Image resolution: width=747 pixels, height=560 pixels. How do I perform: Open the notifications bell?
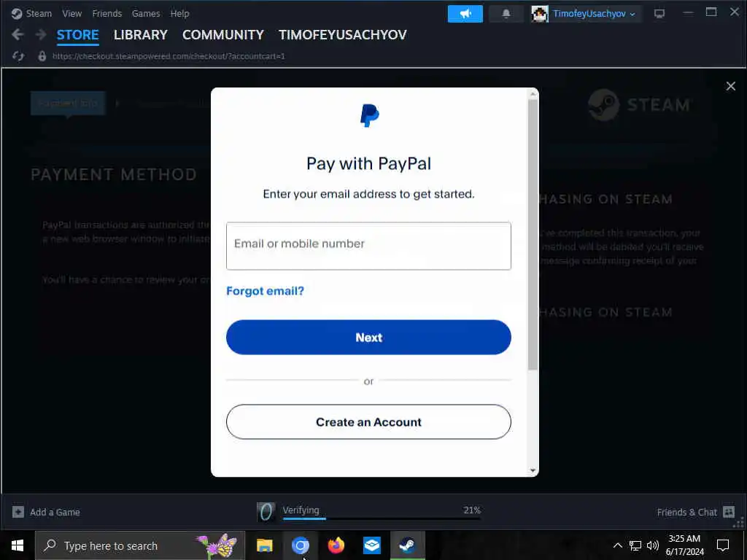pyautogui.click(x=506, y=14)
